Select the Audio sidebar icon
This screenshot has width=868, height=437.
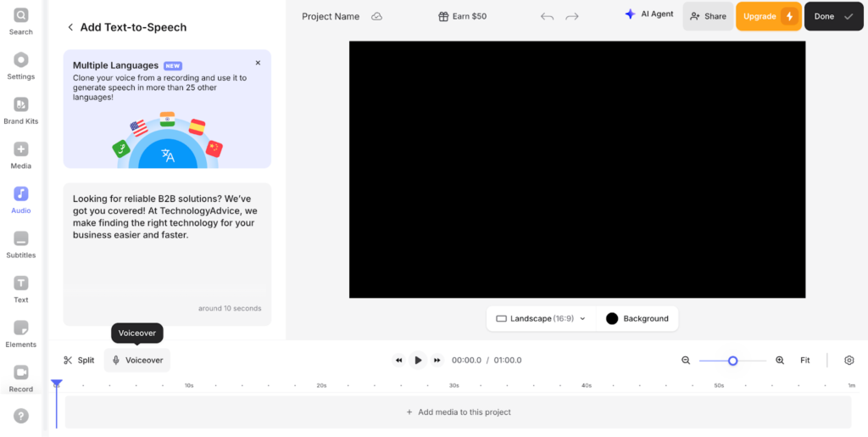coord(21,200)
